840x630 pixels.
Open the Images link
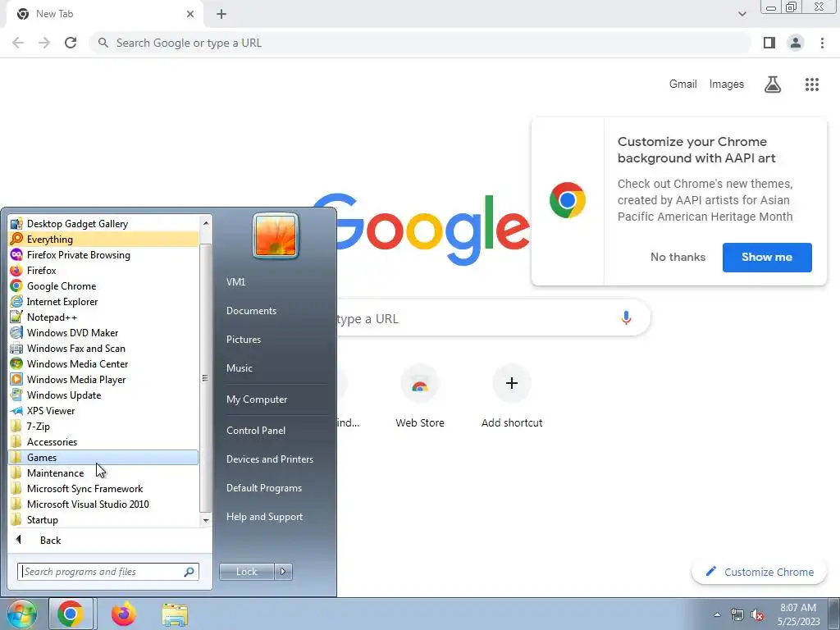[727, 84]
